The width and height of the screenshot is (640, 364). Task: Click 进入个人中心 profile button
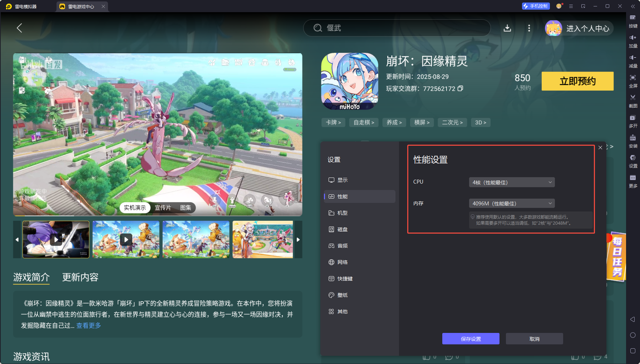click(587, 28)
